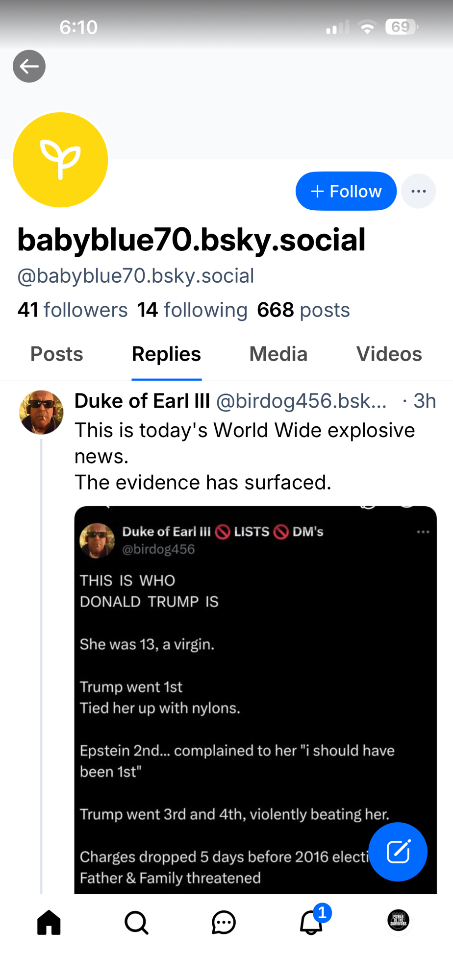
Task: View the 41 followers list
Action: click(73, 310)
